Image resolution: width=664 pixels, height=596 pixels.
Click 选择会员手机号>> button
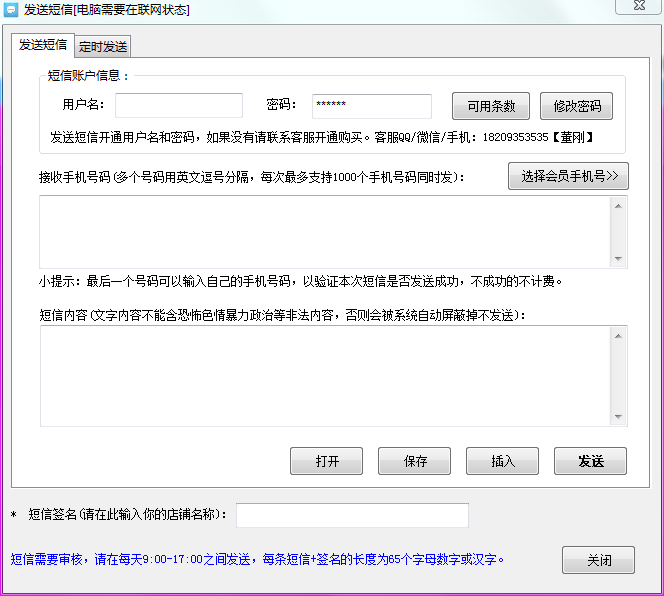(x=568, y=176)
